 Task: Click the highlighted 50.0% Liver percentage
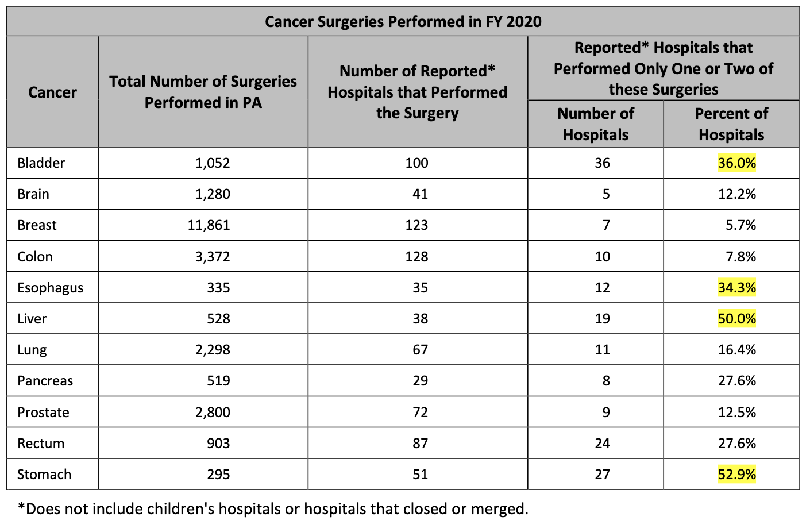coord(736,319)
